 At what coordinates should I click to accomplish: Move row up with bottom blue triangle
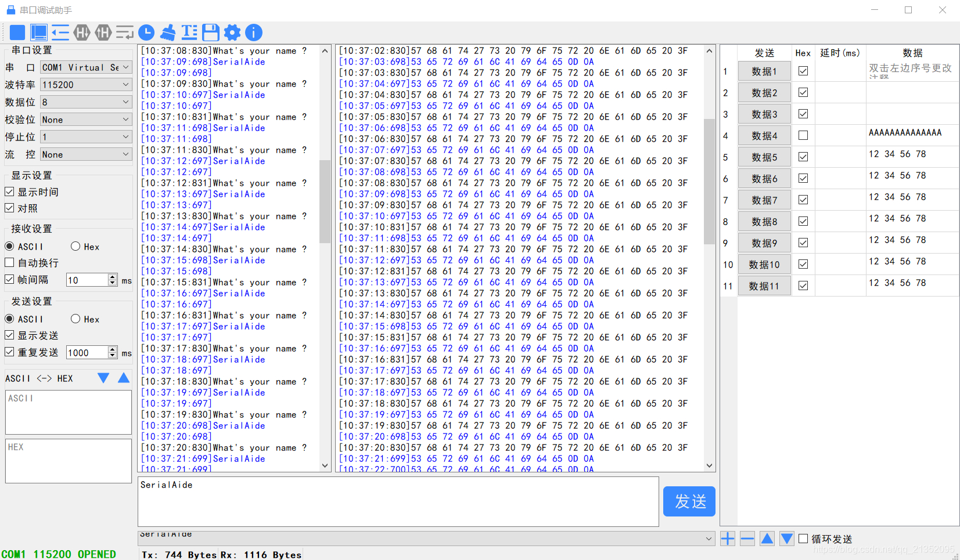pos(767,539)
